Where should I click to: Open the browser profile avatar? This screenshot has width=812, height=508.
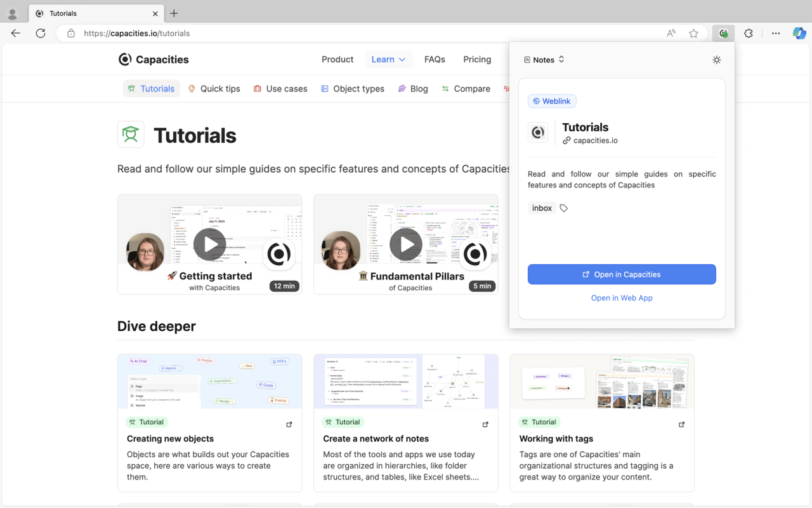(13, 13)
